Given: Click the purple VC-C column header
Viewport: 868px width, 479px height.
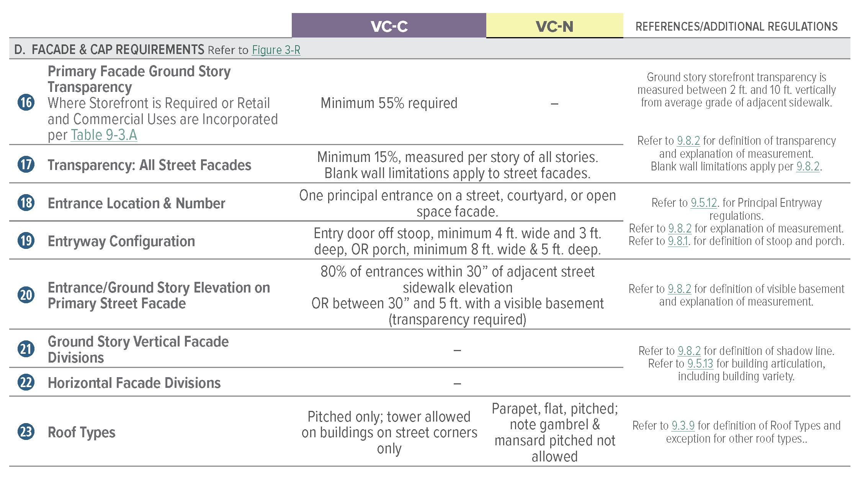Looking at the screenshot, I should [389, 26].
